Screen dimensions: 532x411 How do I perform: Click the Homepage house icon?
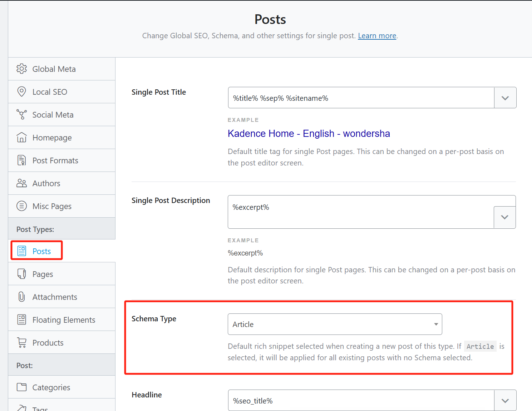pyautogui.click(x=21, y=138)
